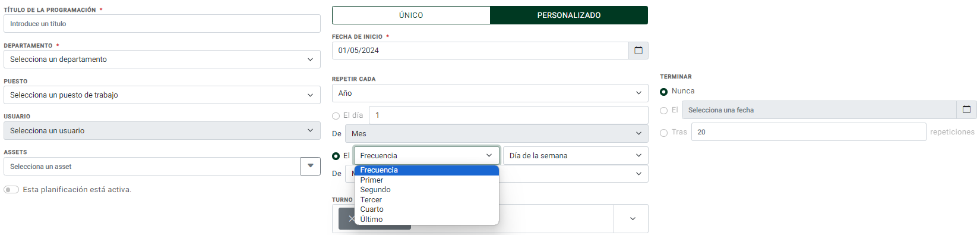Viewport: 980px width, 235px height.
Task: Click the repetitions number field showing 20
Action: 808,132
